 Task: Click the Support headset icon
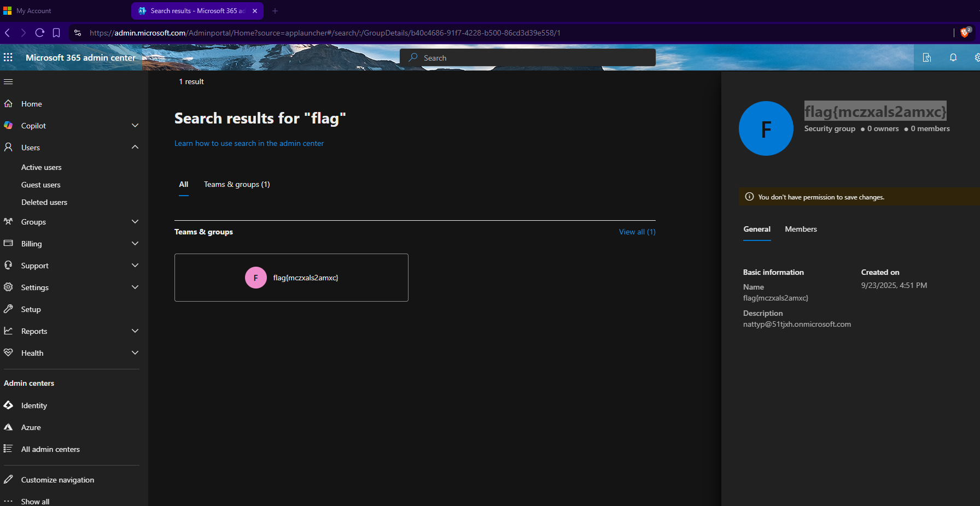point(8,266)
